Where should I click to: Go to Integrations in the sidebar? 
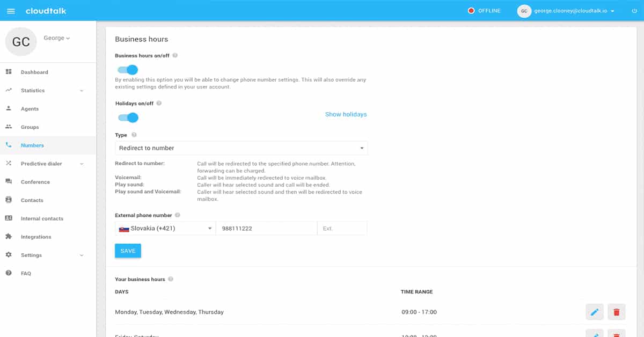point(36,237)
